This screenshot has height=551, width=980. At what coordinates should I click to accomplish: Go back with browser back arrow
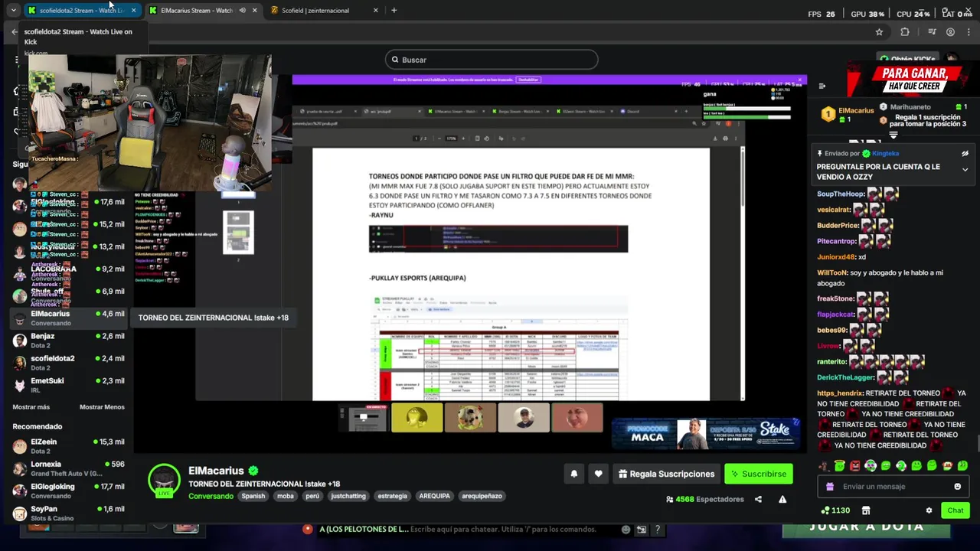coord(14,32)
